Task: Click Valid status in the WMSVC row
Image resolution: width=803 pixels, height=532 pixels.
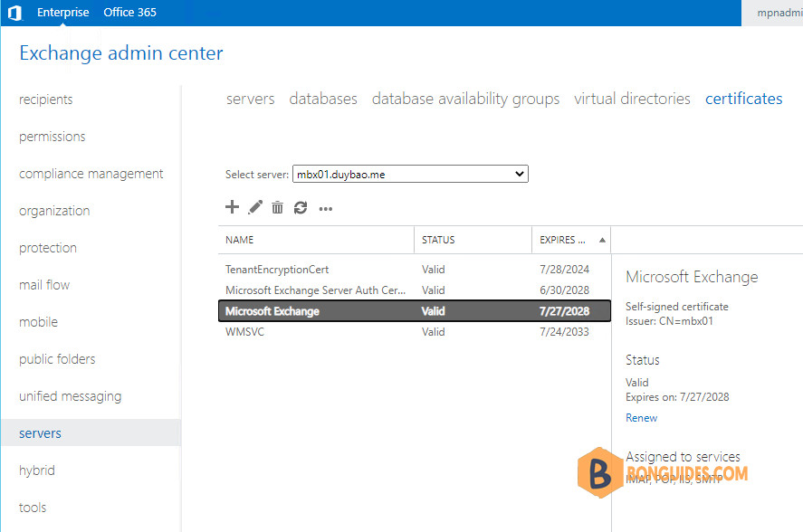Action: click(x=434, y=332)
